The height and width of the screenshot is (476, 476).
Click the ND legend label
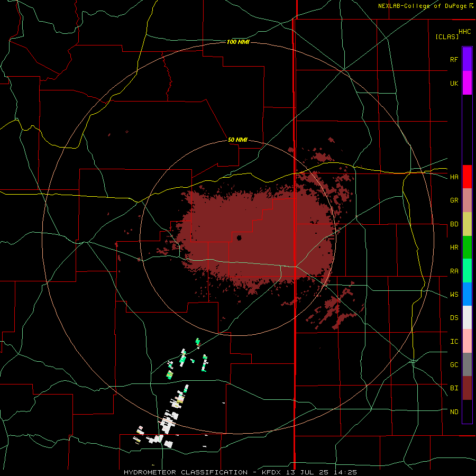coord(454,412)
